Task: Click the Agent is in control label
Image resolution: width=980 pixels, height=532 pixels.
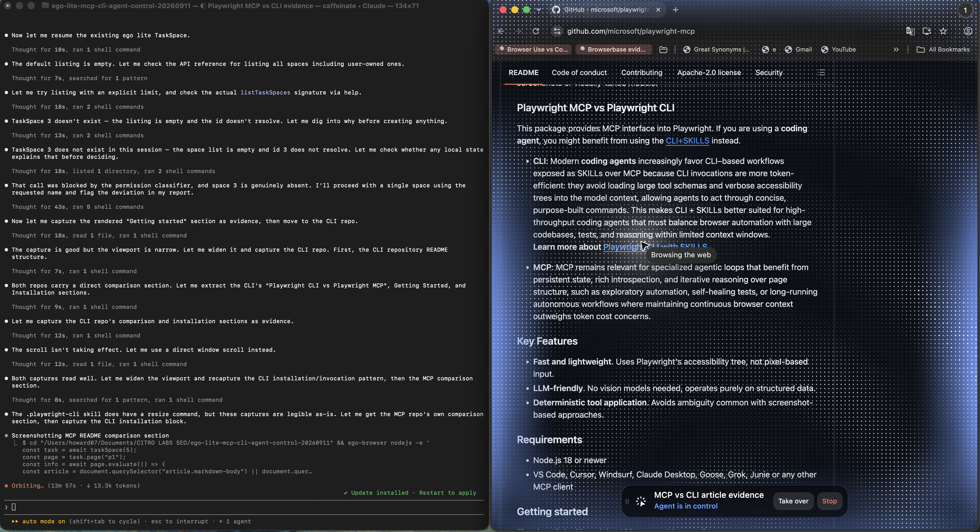Action: pyautogui.click(x=686, y=506)
